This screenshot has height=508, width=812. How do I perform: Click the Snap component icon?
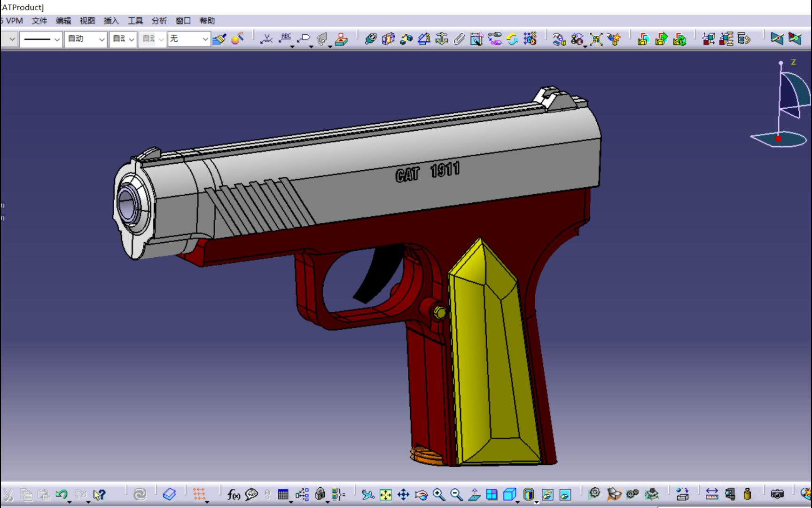click(x=578, y=39)
